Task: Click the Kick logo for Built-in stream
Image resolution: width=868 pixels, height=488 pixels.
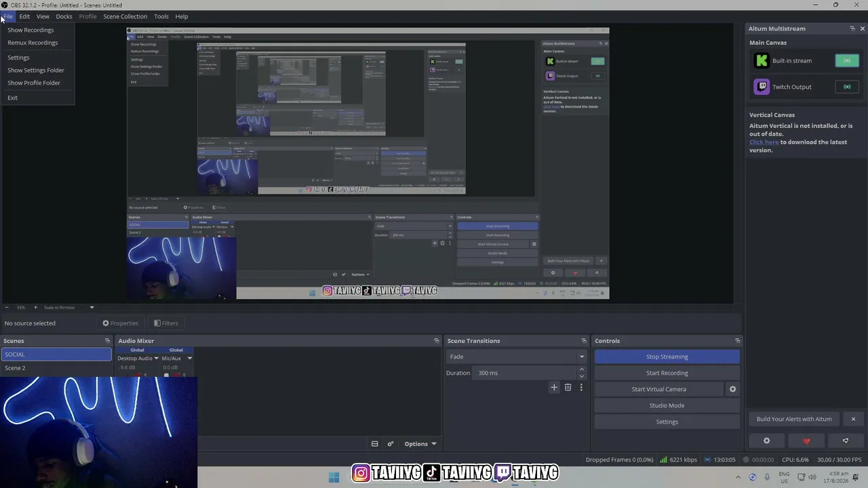Action: pyautogui.click(x=762, y=60)
